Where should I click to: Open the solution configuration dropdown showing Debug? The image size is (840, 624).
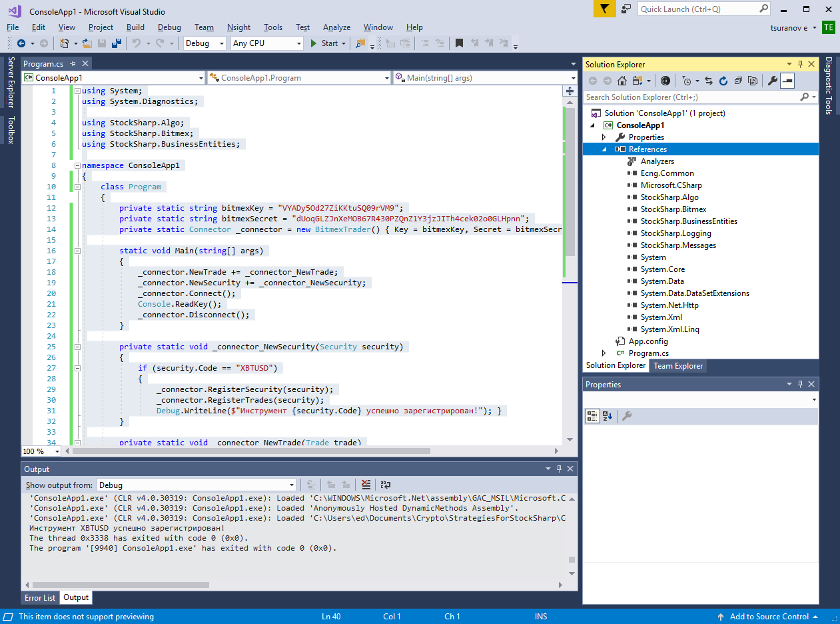(x=206, y=43)
